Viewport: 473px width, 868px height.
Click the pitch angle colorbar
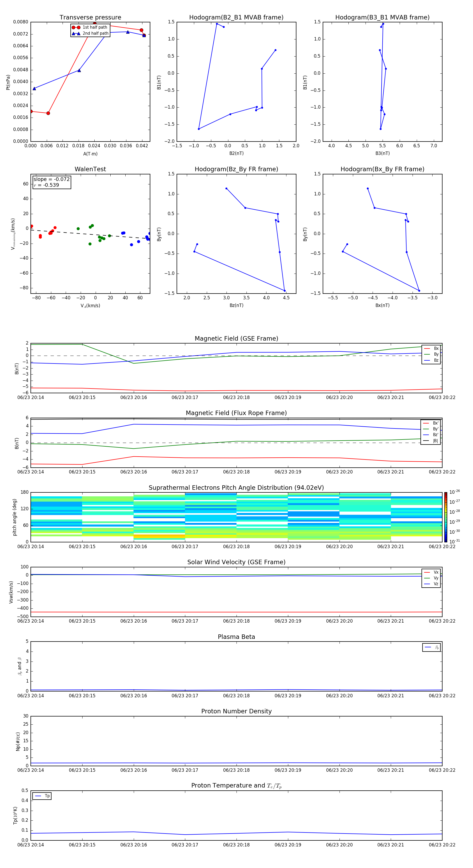(445, 517)
